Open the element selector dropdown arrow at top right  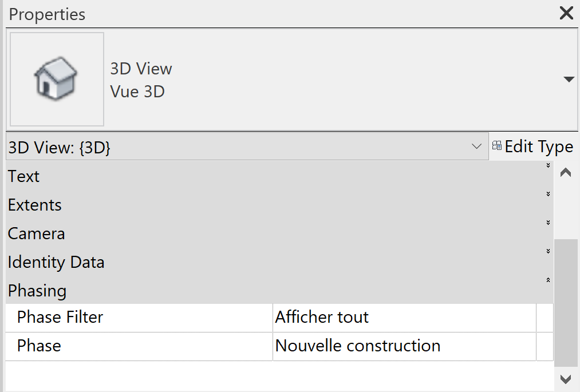tap(569, 78)
